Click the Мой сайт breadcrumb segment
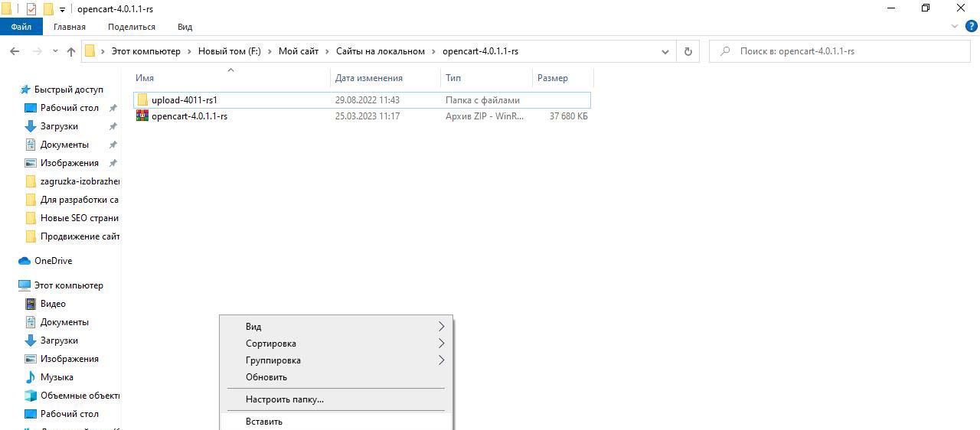The width and height of the screenshot is (980, 430). (298, 51)
